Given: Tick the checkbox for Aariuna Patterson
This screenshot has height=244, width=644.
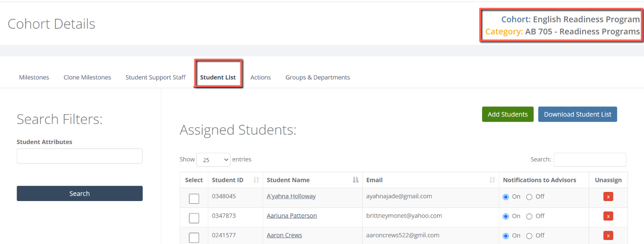Looking at the screenshot, I should tap(194, 218).
